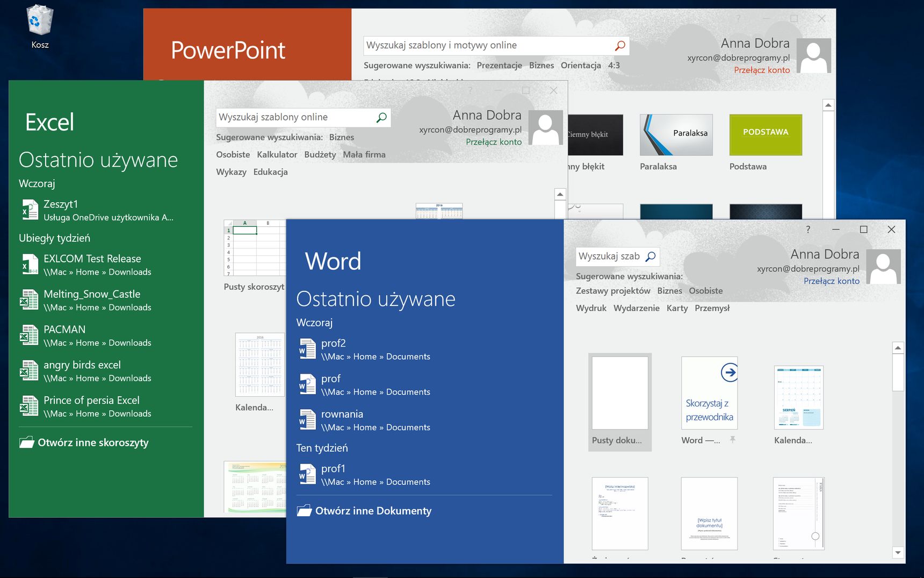Click Word template list scroll down arrow

[x=898, y=552]
